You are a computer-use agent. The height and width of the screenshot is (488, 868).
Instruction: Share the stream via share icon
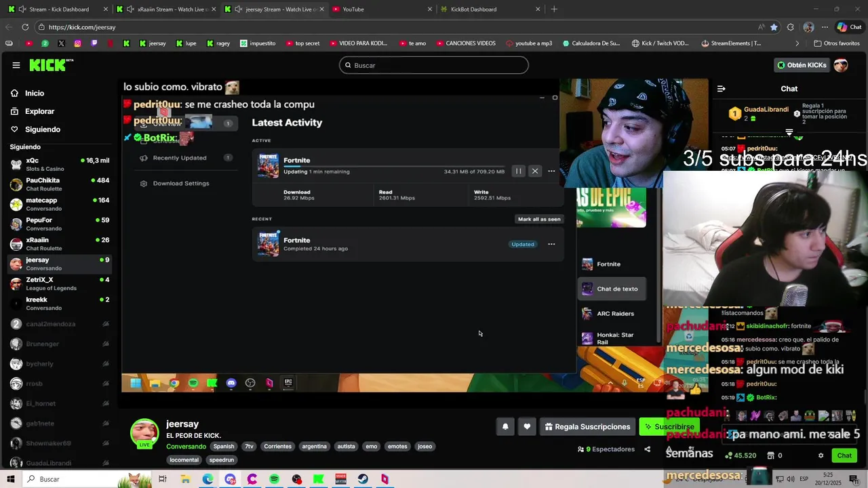pyautogui.click(x=647, y=449)
